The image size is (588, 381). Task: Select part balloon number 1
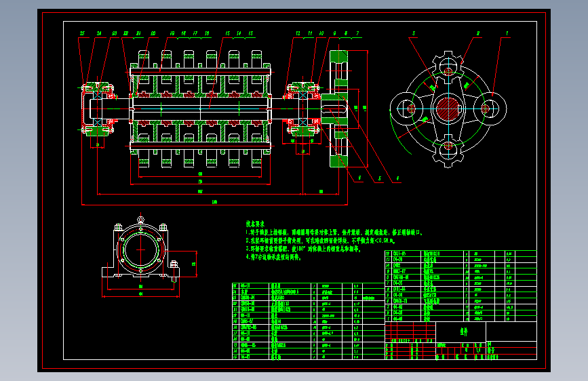pos(507,33)
